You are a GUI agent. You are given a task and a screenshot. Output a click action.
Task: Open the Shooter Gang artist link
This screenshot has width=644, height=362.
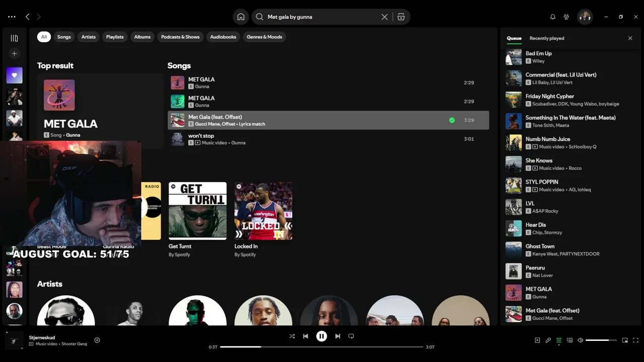[x=74, y=344]
